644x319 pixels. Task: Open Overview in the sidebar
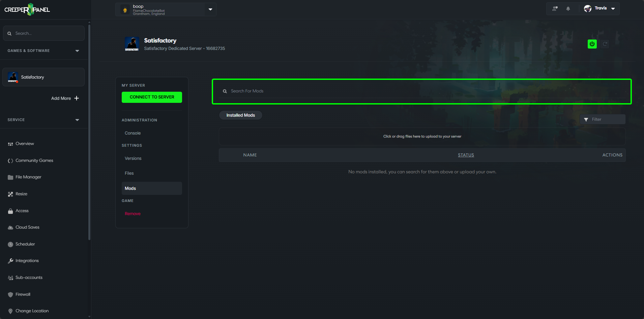pyautogui.click(x=25, y=144)
